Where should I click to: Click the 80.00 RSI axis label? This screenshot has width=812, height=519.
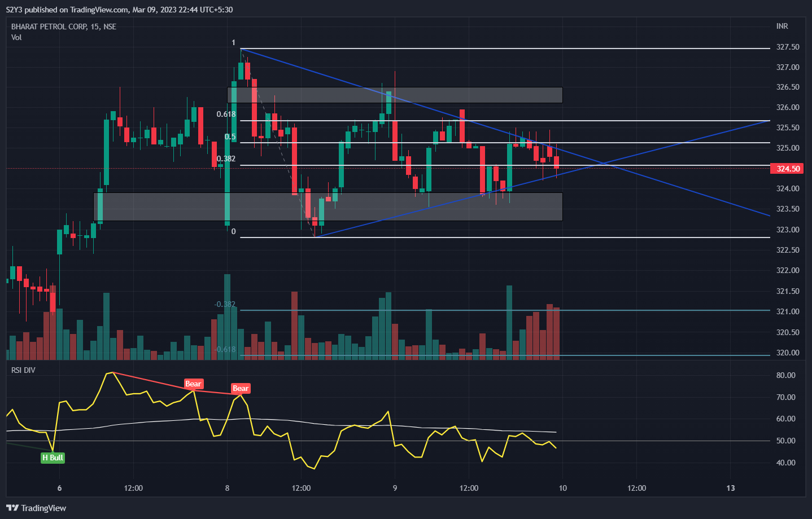pos(785,376)
